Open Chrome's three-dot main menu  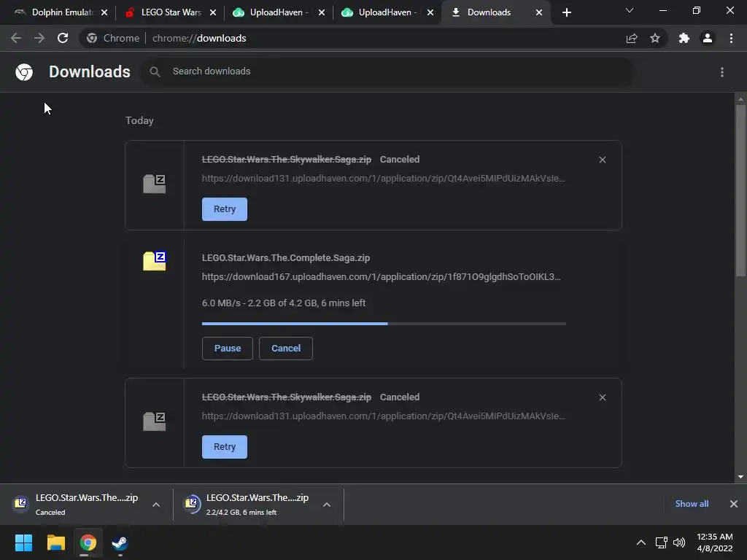coord(731,38)
